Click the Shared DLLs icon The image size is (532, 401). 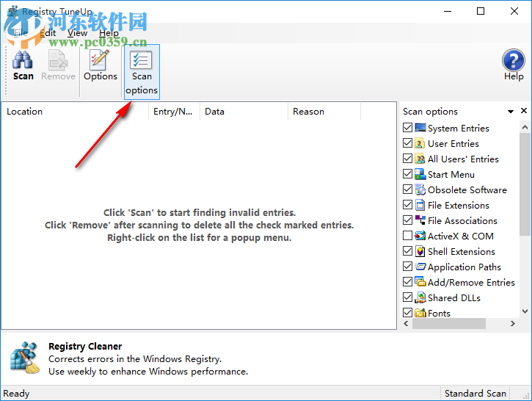pyautogui.click(x=420, y=297)
